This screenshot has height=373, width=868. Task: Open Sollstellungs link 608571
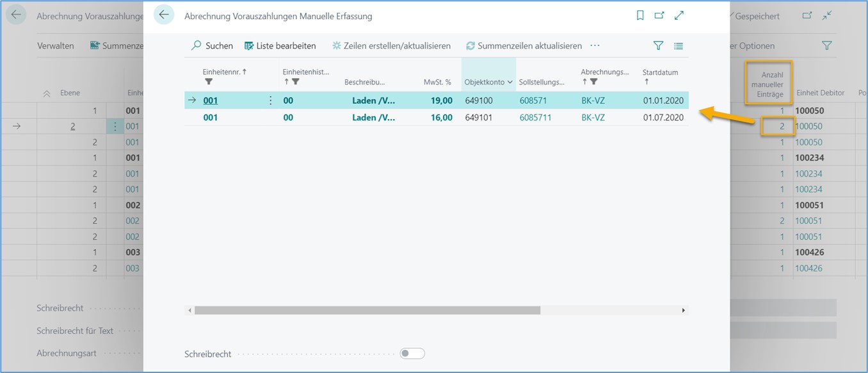(x=533, y=100)
